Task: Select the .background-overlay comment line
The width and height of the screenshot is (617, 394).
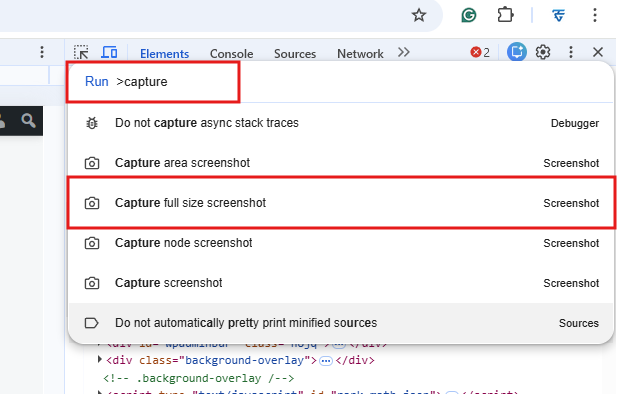Action: click(199, 378)
